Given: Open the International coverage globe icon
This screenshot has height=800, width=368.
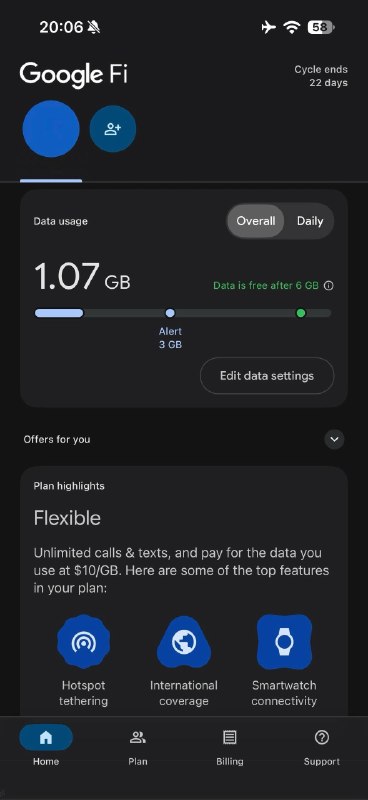Looking at the screenshot, I should coord(184,643).
